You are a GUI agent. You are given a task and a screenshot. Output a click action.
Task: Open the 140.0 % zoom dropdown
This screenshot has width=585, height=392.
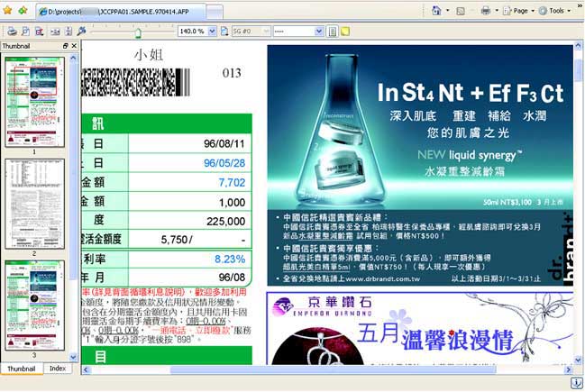pyautogui.click(x=212, y=32)
